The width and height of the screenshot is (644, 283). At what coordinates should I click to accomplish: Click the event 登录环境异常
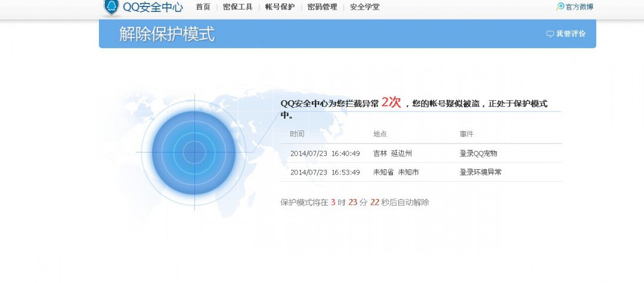(x=481, y=172)
